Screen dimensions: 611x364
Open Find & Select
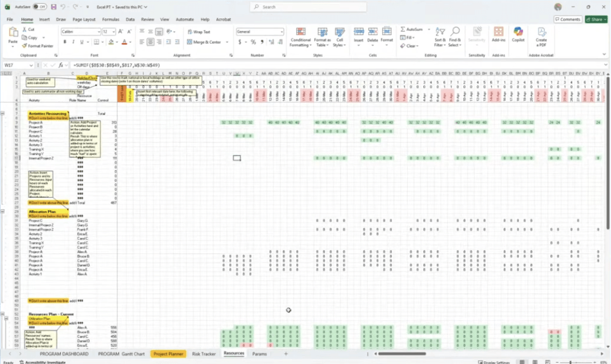(x=455, y=38)
